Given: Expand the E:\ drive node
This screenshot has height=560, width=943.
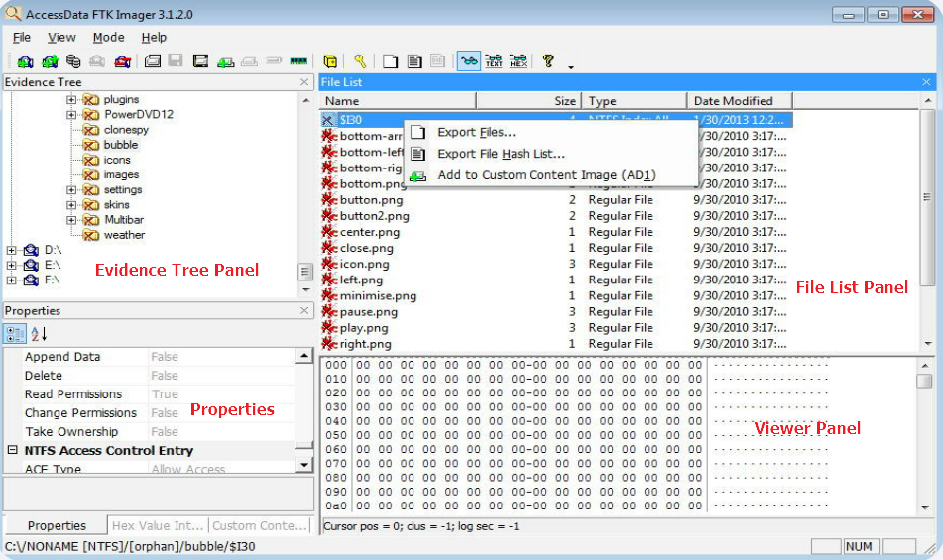Looking at the screenshot, I should click(12, 265).
